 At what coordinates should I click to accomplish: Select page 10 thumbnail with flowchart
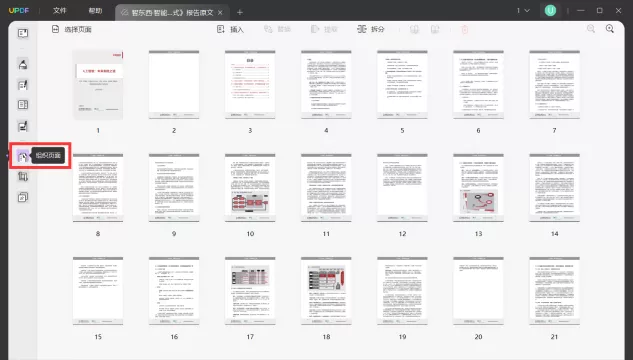coord(250,188)
